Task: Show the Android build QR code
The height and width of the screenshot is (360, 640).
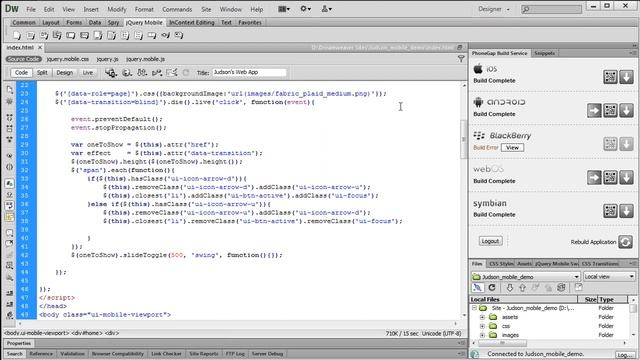Action: (x=610, y=110)
